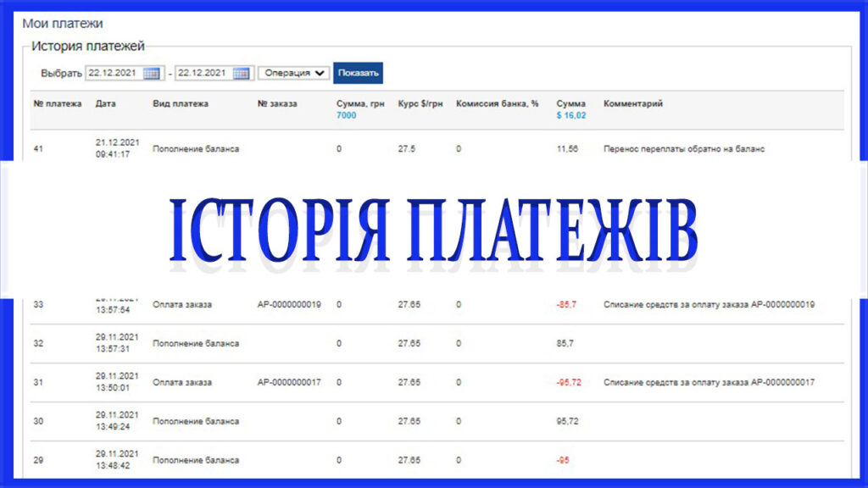Image resolution: width=868 pixels, height=488 pixels.
Task: Click the № платежа column header
Action: 58,104
